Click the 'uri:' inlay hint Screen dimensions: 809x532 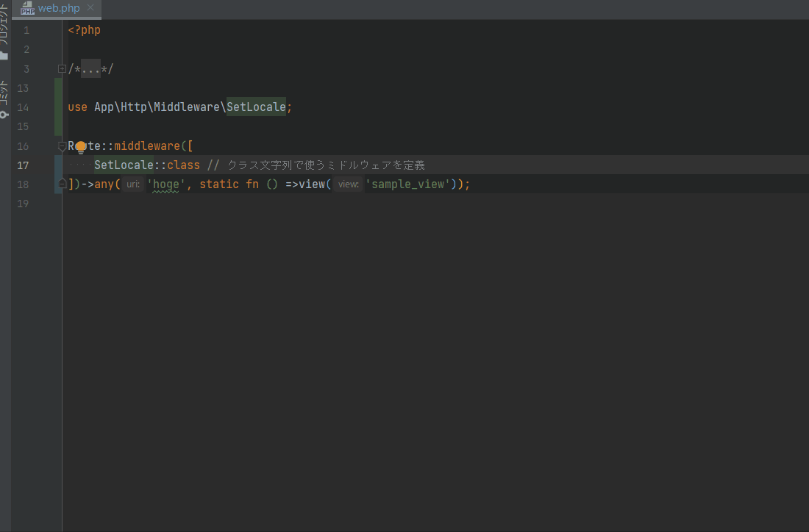[133, 184]
